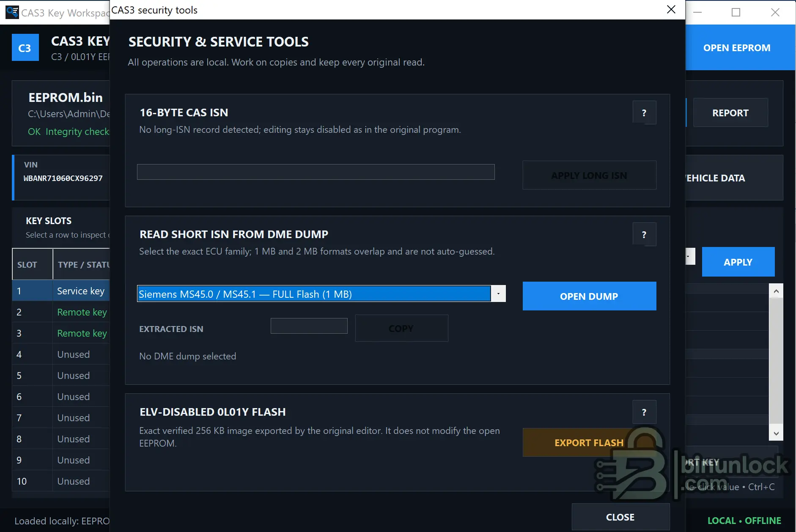Close the CAS3 security tools dialog via X

point(671,9)
